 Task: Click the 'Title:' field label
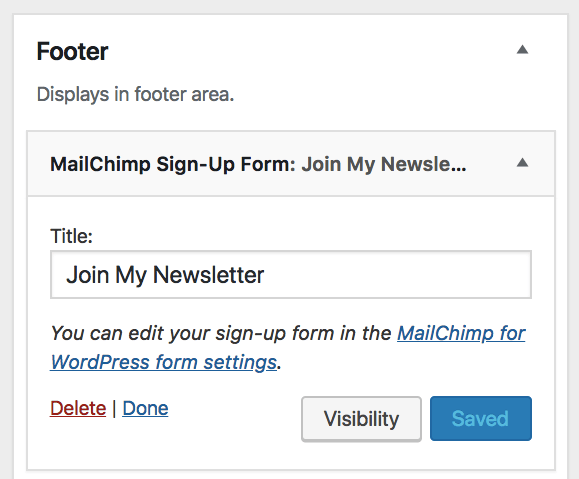pyautogui.click(x=71, y=236)
